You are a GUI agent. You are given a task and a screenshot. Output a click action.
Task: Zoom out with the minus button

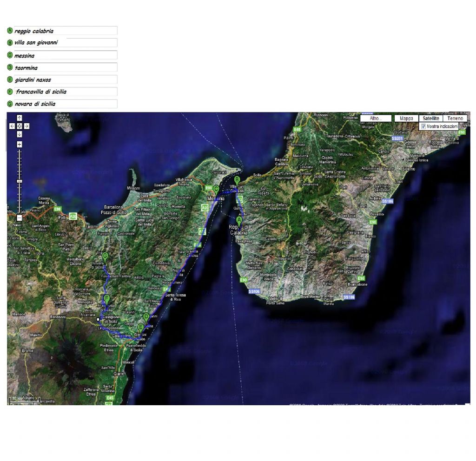coord(19,218)
